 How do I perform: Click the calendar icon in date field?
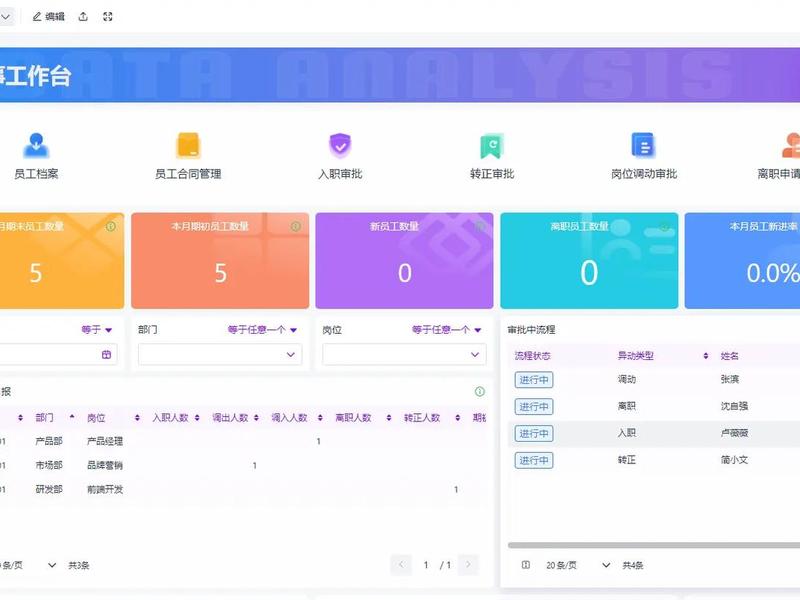point(106,355)
